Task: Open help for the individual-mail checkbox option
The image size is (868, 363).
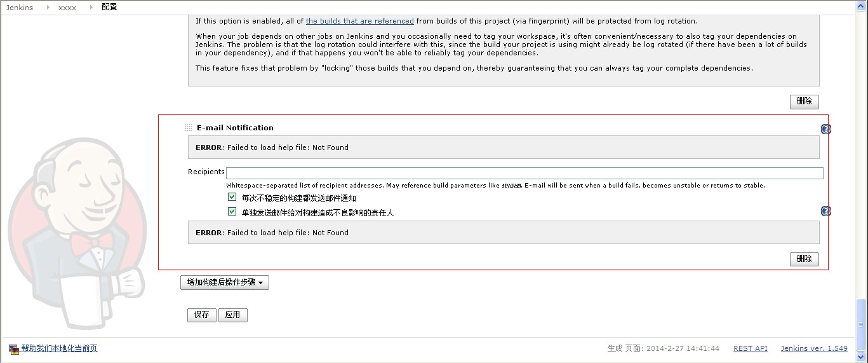Action: click(x=825, y=211)
